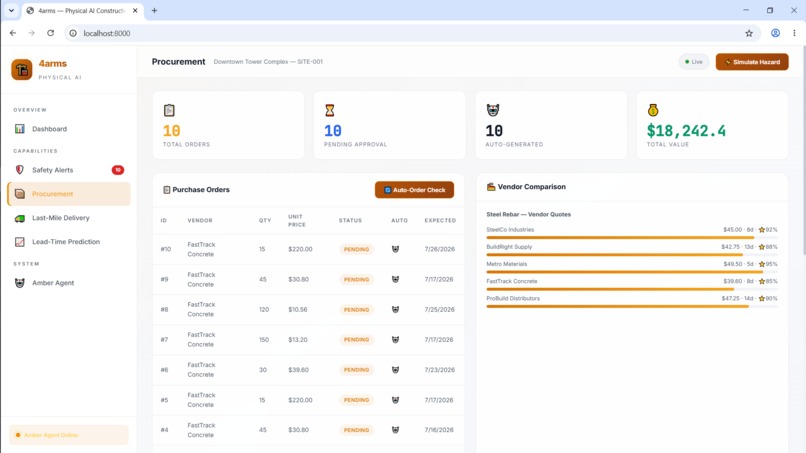Reload the page

tap(50, 33)
